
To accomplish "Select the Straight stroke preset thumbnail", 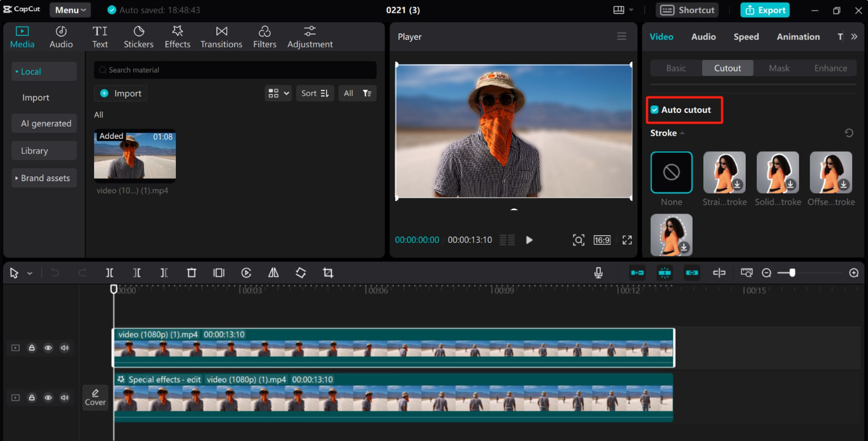I will (724, 172).
